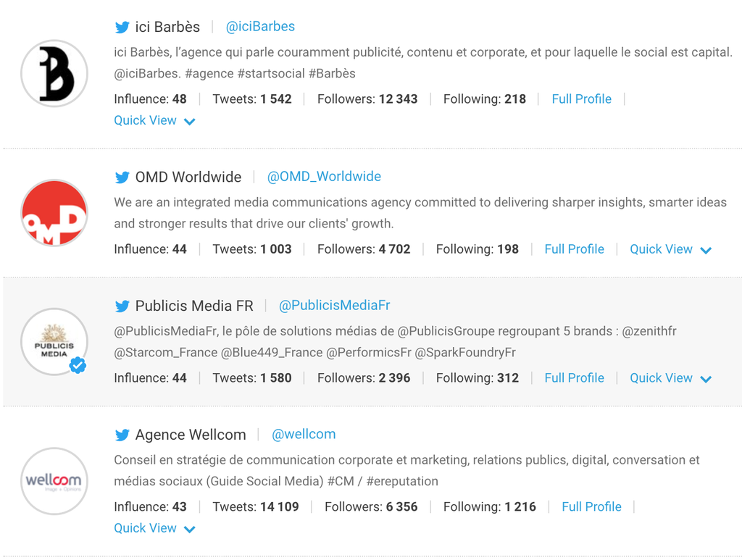Screen dimensions: 742x560
Task: Click the ici Barbès logo avatar
Action: pos(54,73)
